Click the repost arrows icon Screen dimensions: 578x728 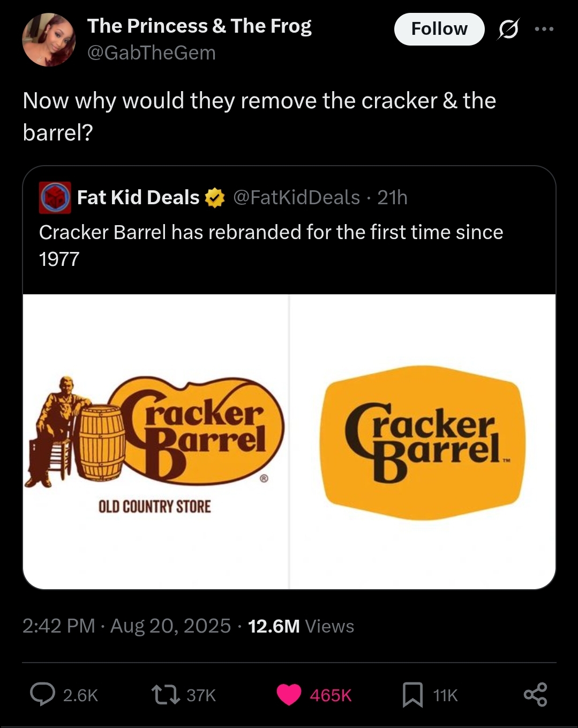tap(166, 695)
